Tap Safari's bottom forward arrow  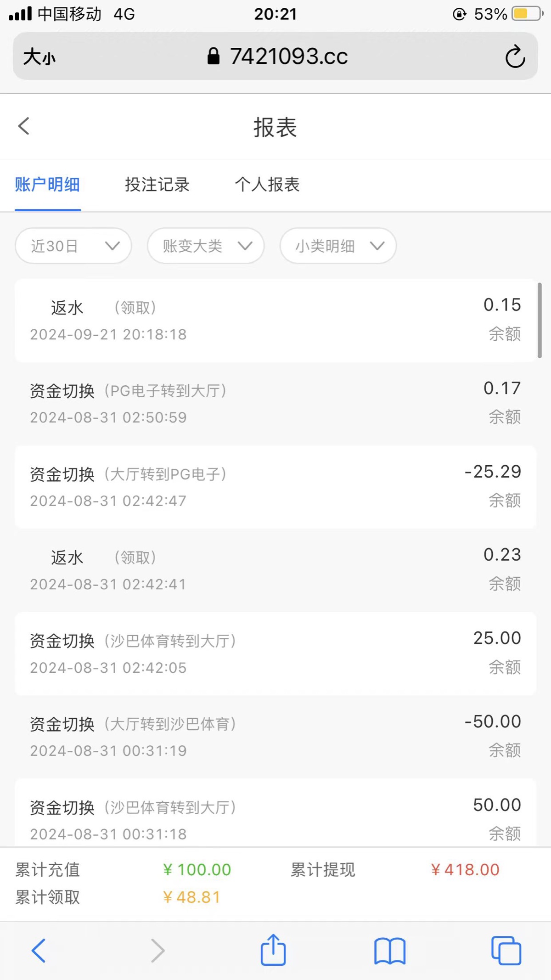157,950
